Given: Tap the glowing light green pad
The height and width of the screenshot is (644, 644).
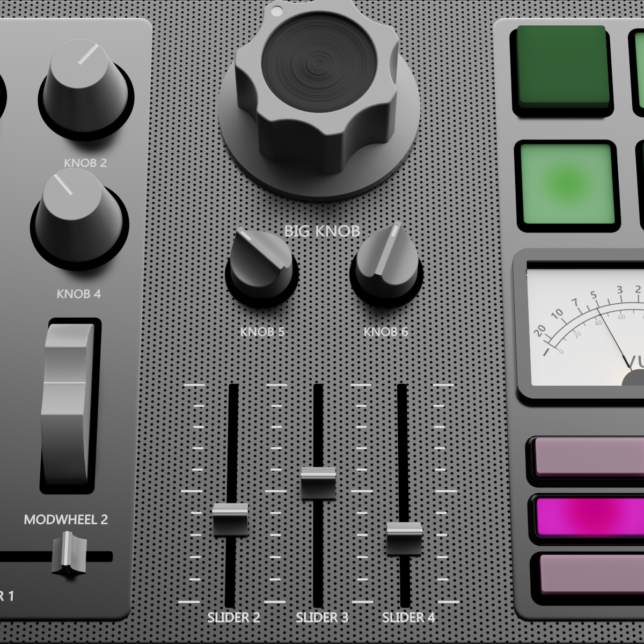Looking at the screenshot, I should click(x=566, y=182).
